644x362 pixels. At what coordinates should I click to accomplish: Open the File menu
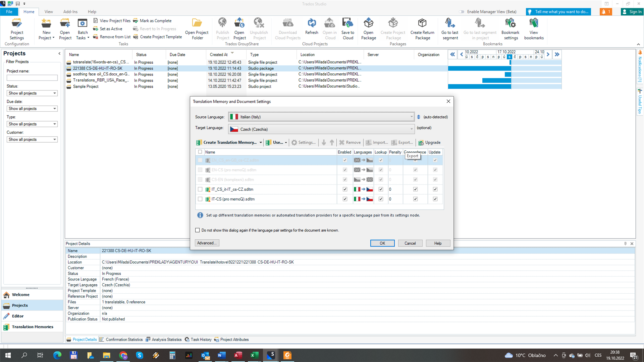(x=9, y=12)
